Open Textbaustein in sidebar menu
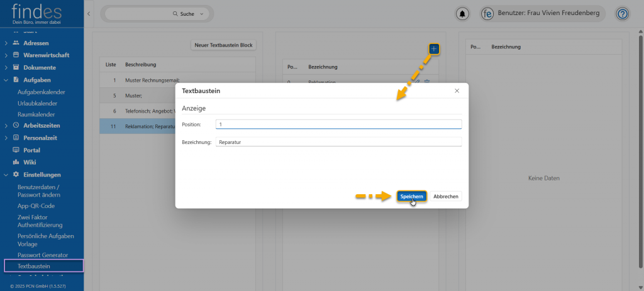The width and height of the screenshot is (644, 291). click(34, 266)
